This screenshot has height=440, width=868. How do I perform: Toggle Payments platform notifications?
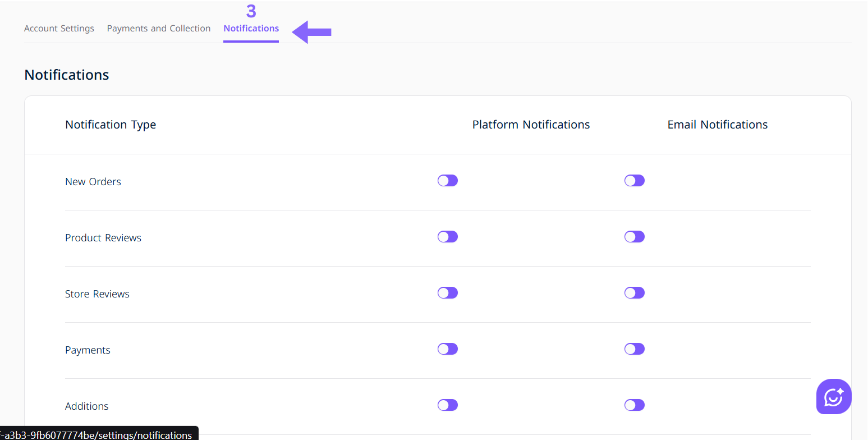click(448, 349)
